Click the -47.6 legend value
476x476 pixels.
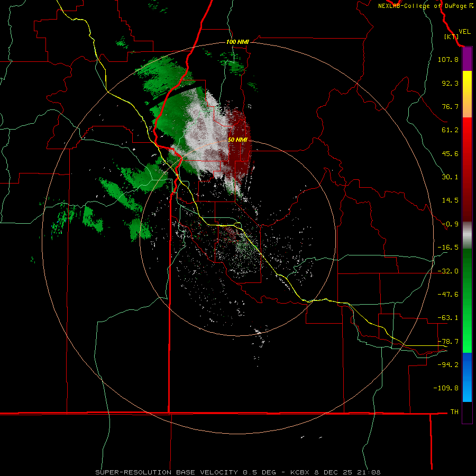(x=448, y=295)
